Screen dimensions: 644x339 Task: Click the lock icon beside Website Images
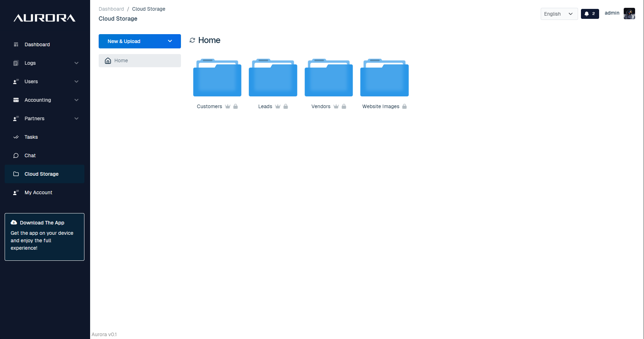click(404, 106)
